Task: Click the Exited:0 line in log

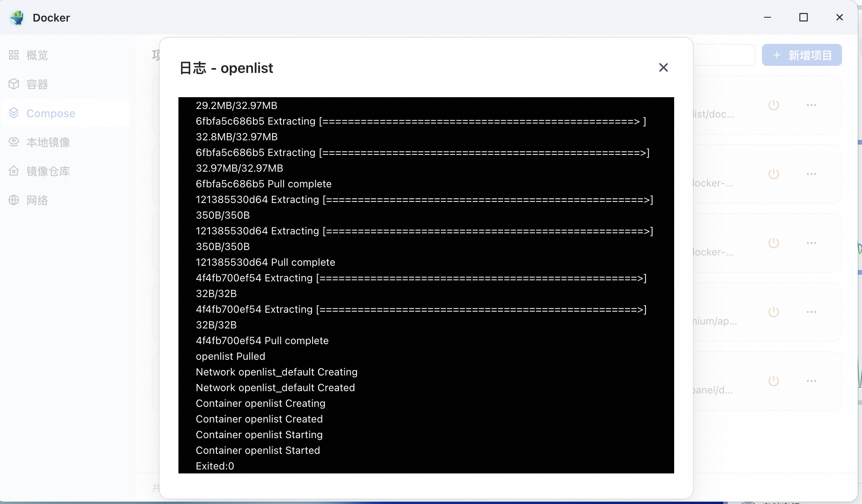Action: [215, 466]
